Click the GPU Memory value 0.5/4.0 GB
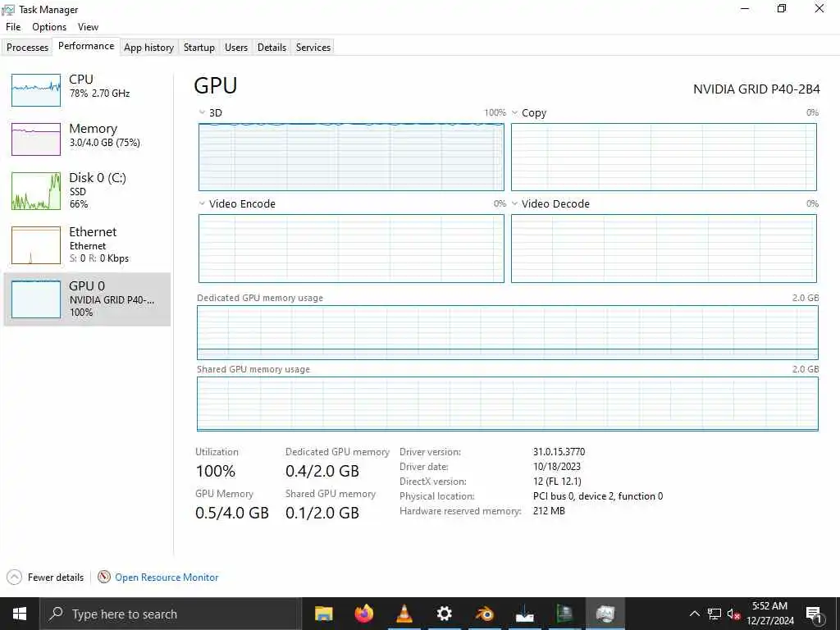 232,513
